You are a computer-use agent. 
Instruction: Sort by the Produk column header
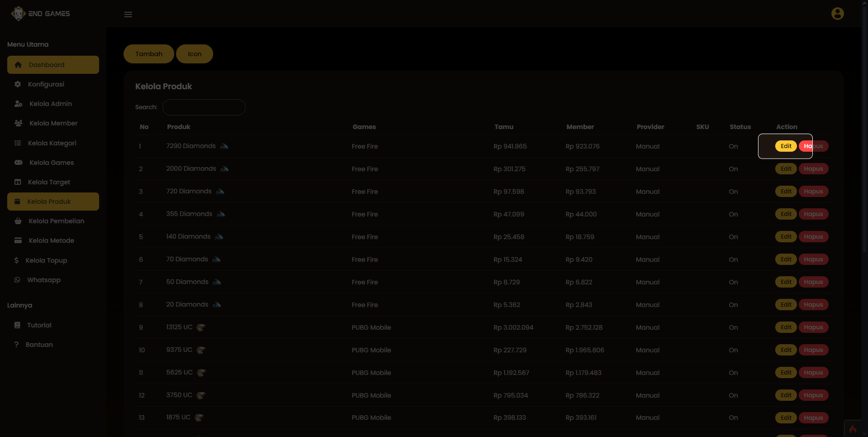pyautogui.click(x=178, y=127)
